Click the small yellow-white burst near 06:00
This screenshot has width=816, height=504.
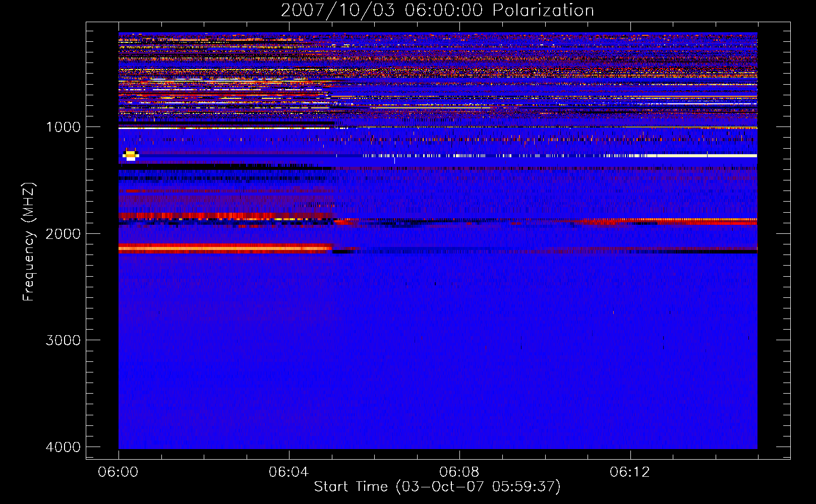(131, 155)
